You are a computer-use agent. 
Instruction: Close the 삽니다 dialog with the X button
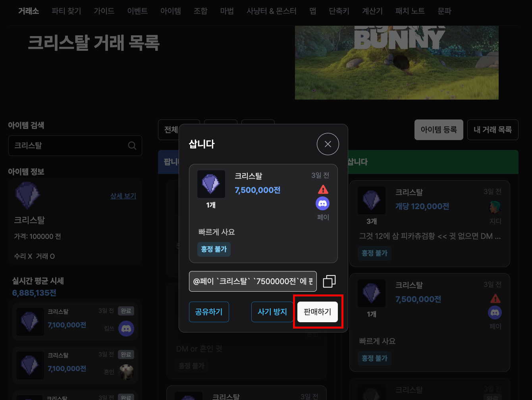(328, 144)
